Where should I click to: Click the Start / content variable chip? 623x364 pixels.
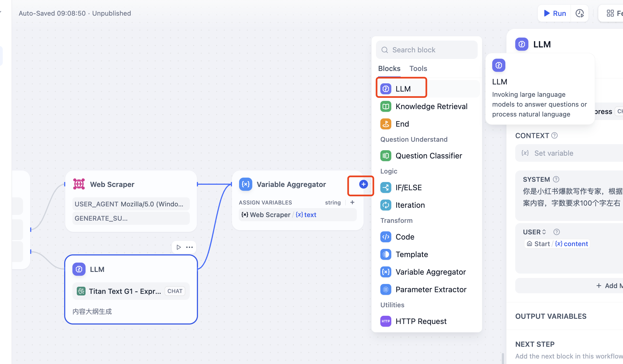(x=557, y=244)
